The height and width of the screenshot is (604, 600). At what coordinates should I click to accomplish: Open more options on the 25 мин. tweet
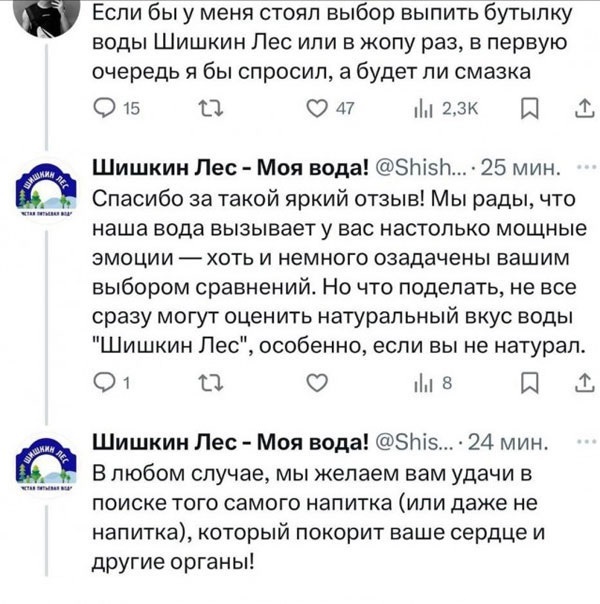[584, 165]
